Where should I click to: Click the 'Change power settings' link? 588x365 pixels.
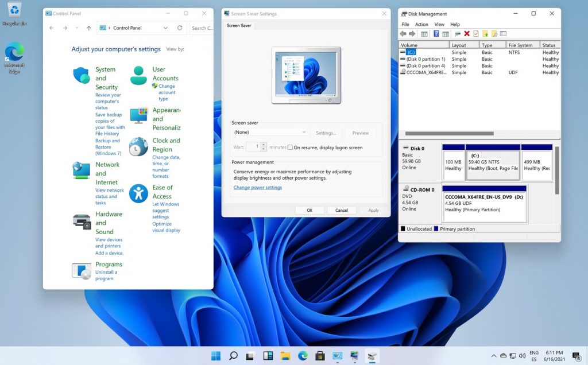(x=257, y=187)
